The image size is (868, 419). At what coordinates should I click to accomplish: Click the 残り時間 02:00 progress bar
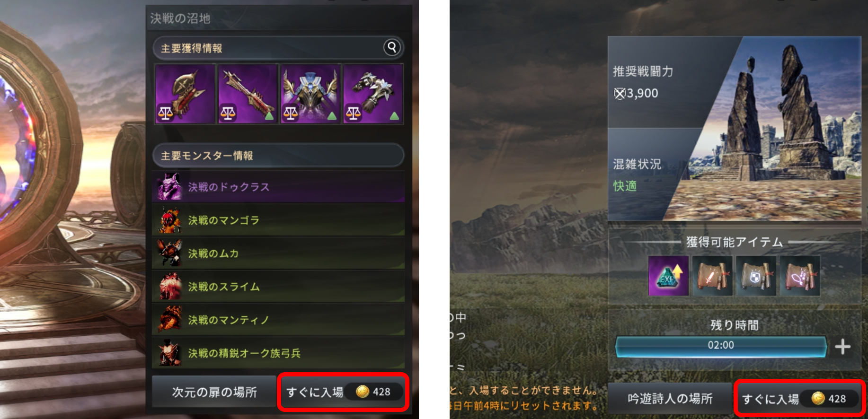tap(721, 347)
